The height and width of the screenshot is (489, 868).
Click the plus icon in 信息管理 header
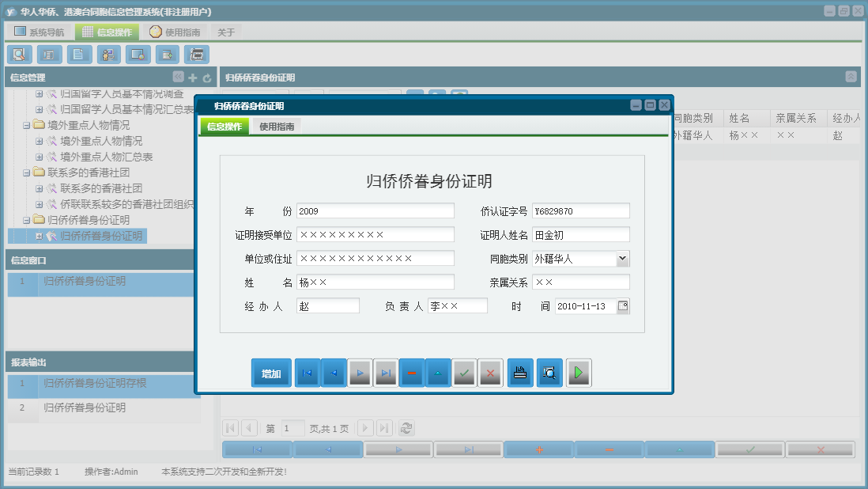pos(193,78)
